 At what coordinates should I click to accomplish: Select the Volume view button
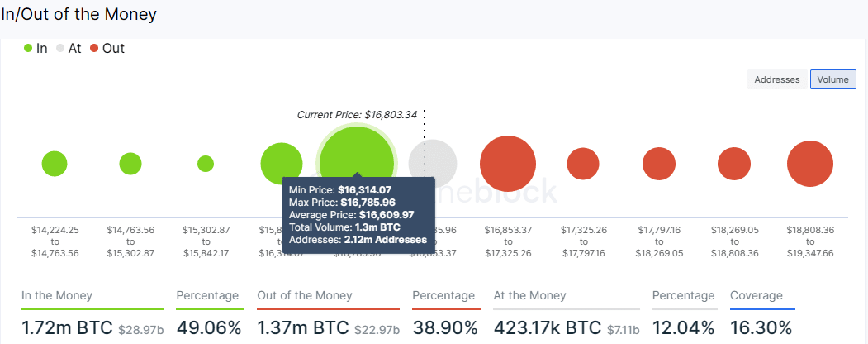(833, 79)
